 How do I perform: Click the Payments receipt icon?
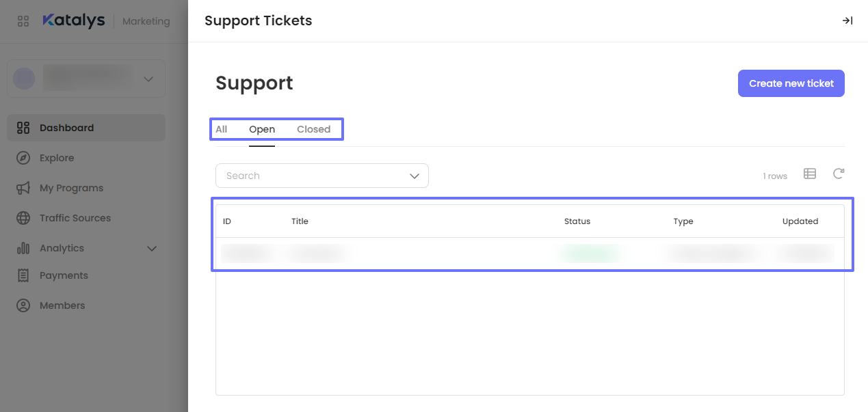(x=23, y=275)
